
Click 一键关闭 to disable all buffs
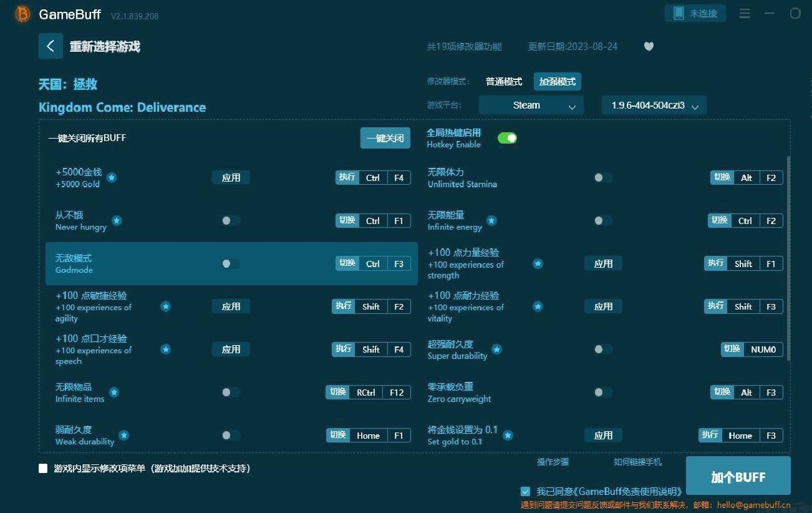pos(385,138)
